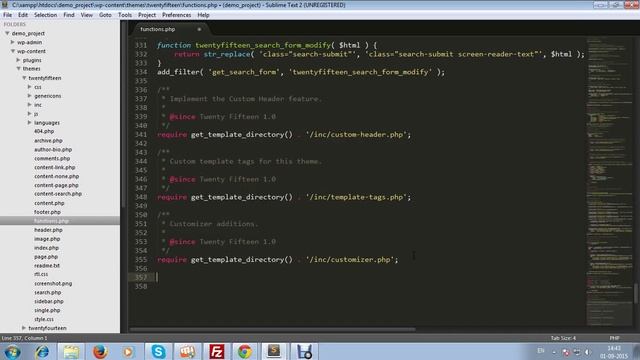Collapse the wp-content folder
Viewport: 640px width, 360px height.
[x=13, y=51]
